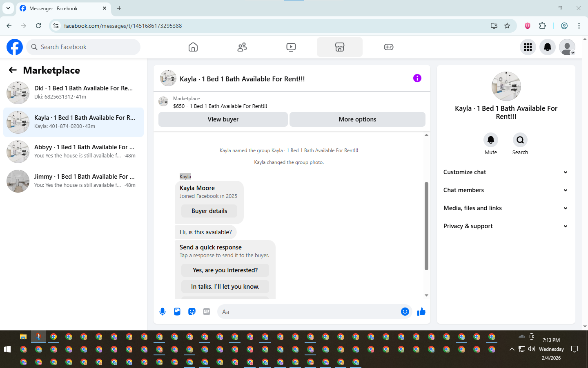588x368 pixels.
Task: Choose a GIF icon in the composer
Action: tap(207, 312)
